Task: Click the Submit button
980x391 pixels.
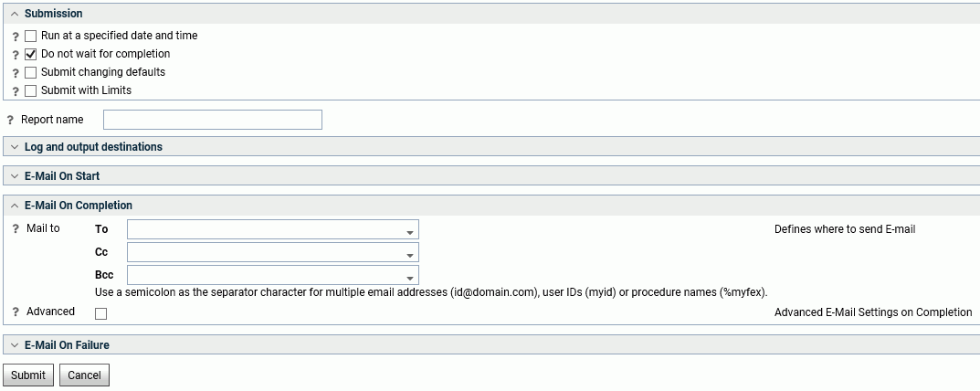Action: (x=28, y=375)
